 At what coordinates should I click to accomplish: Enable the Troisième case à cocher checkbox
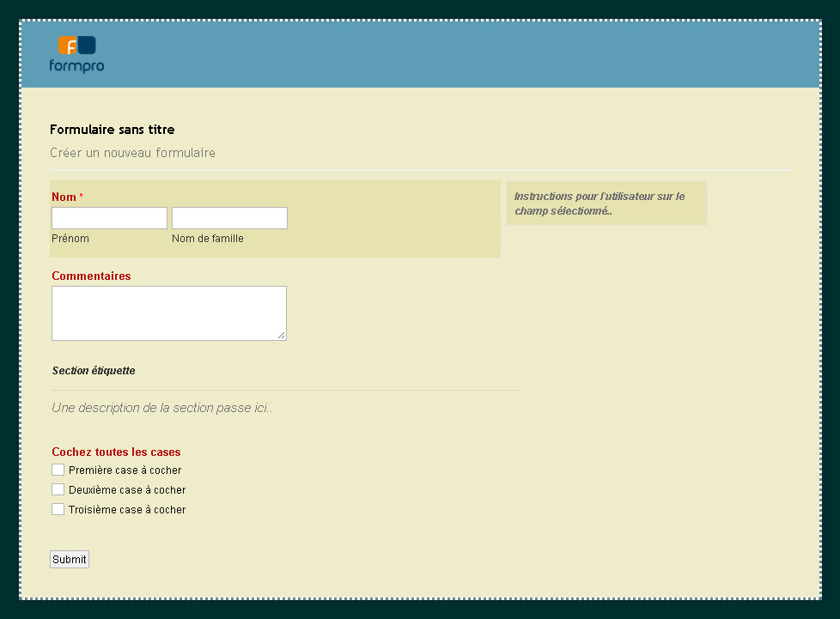point(58,509)
